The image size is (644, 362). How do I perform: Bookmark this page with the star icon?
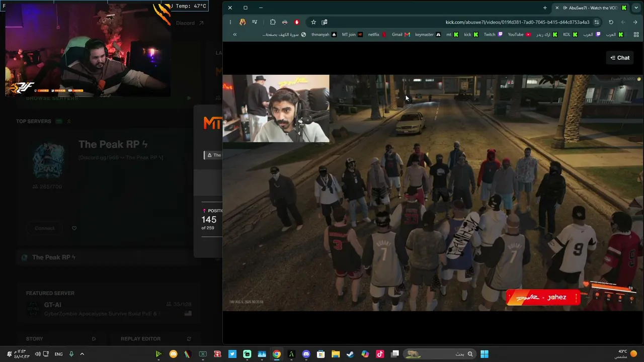(313, 22)
